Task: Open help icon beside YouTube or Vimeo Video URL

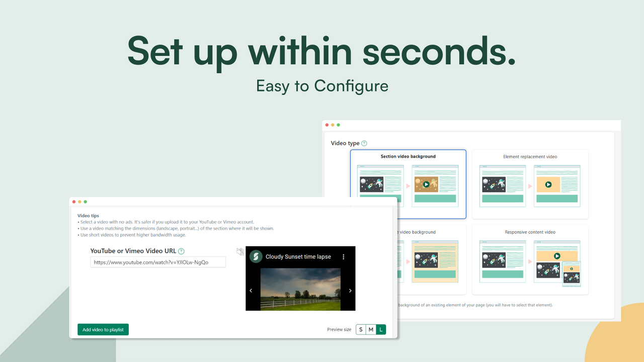Action: 181,251
